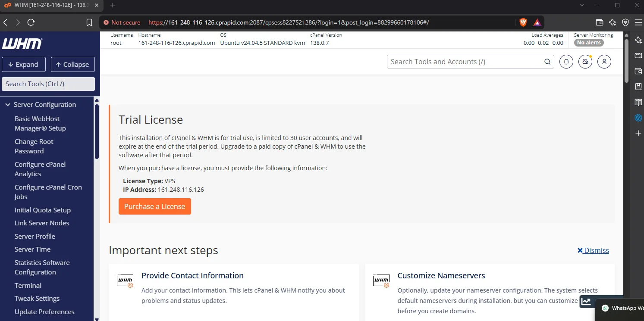Click the No alerts monitoring badge
Image resolution: width=644 pixels, height=321 pixels.
589,43
